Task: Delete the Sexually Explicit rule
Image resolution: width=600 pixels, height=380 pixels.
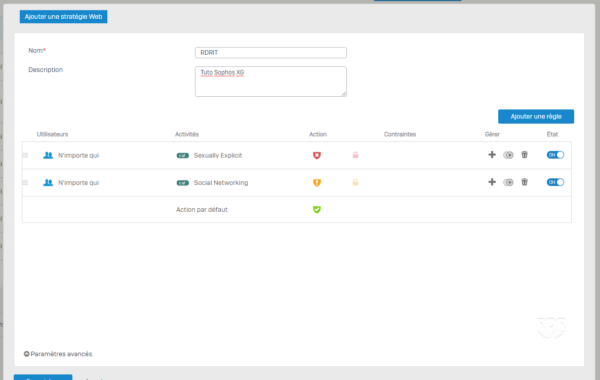Action: click(x=525, y=155)
